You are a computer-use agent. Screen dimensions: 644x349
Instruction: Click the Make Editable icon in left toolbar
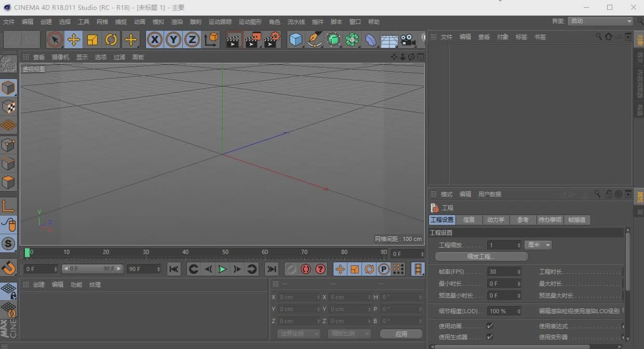pos(8,64)
